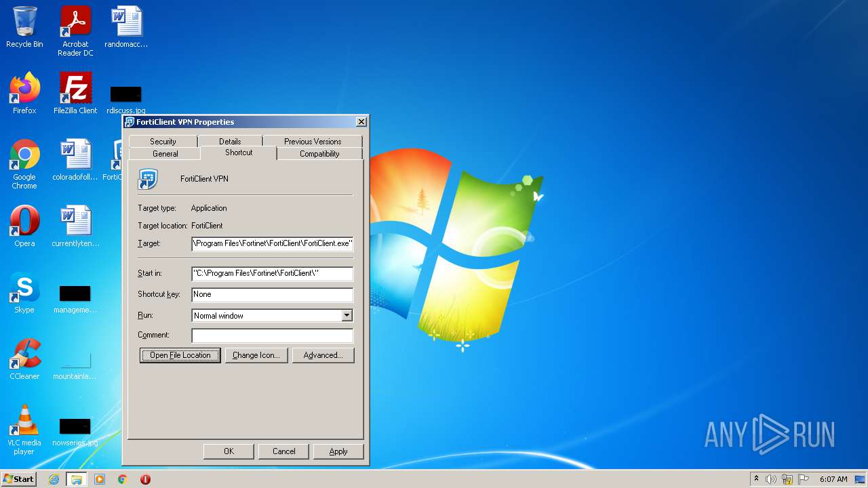This screenshot has width=868, height=488.
Task: Click the Shortcut key field
Action: (273, 294)
